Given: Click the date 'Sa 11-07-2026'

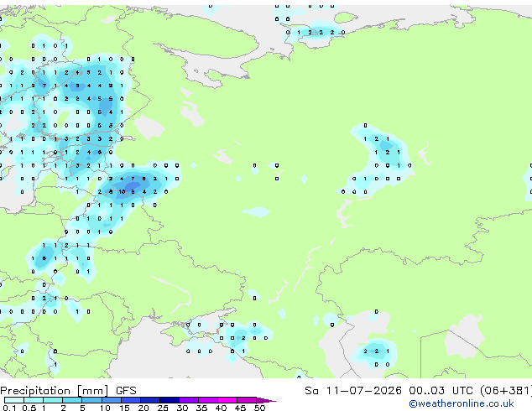Looking at the screenshot, I should pyautogui.click(x=353, y=391).
